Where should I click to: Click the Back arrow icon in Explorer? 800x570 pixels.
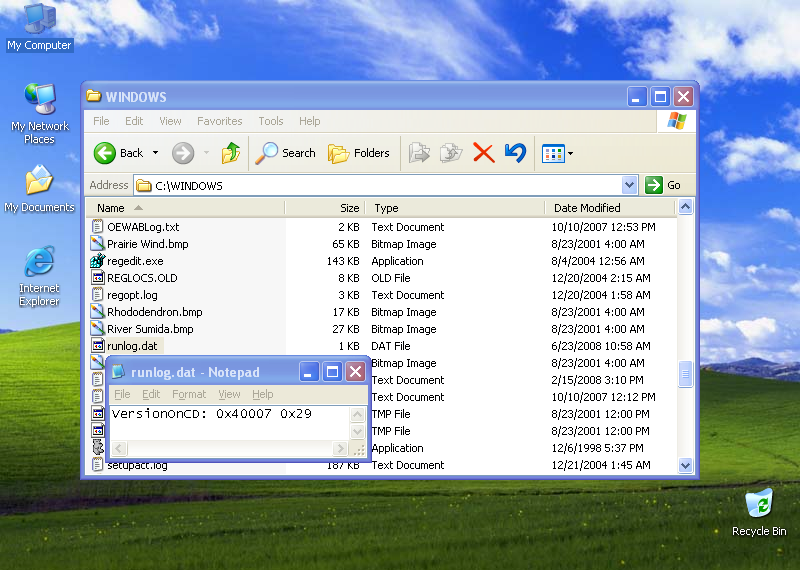click(105, 153)
